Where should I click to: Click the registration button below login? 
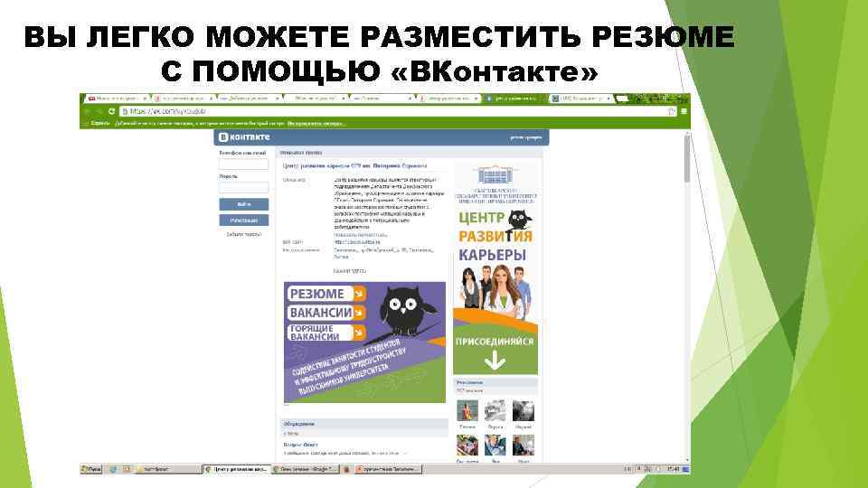point(243,221)
